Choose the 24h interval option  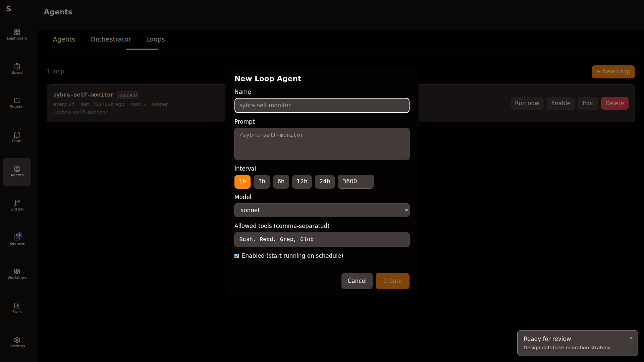point(324,182)
